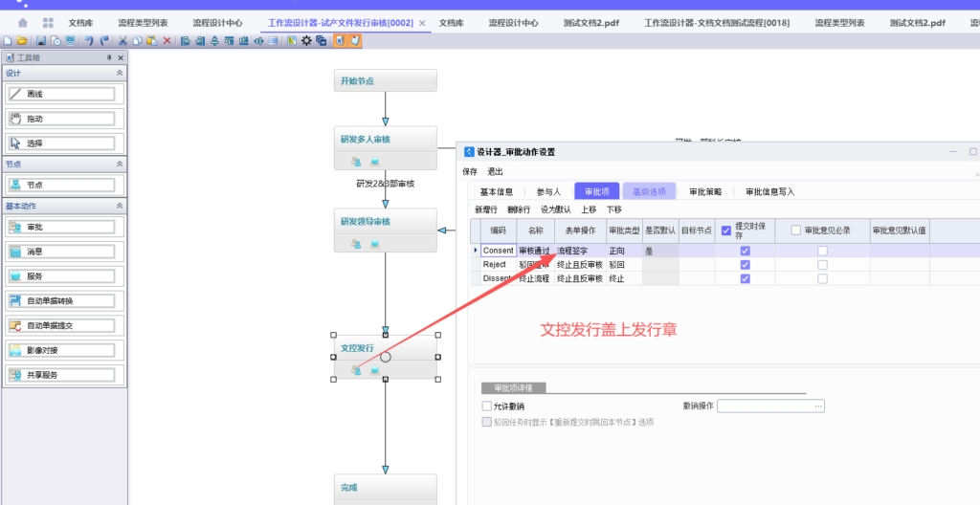Screen dimensions: 980x505
Task: Select the 画线 draw line tool
Action: 64,94
